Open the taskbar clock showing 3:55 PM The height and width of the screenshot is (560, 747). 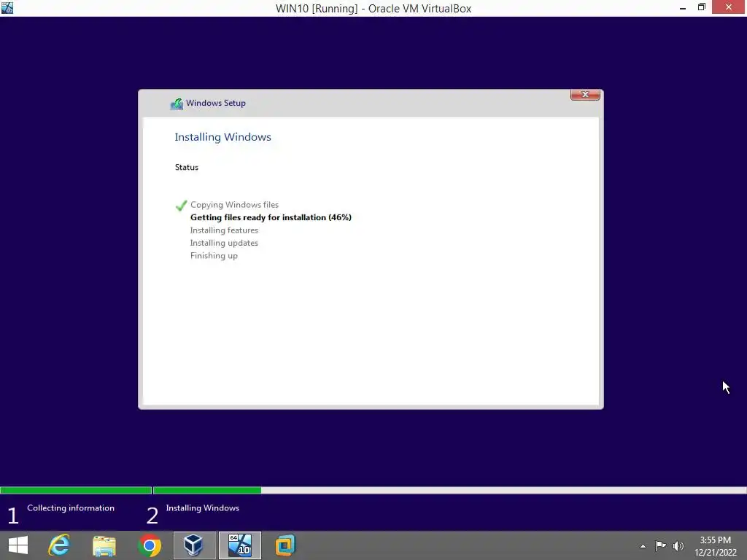click(715, 540)
